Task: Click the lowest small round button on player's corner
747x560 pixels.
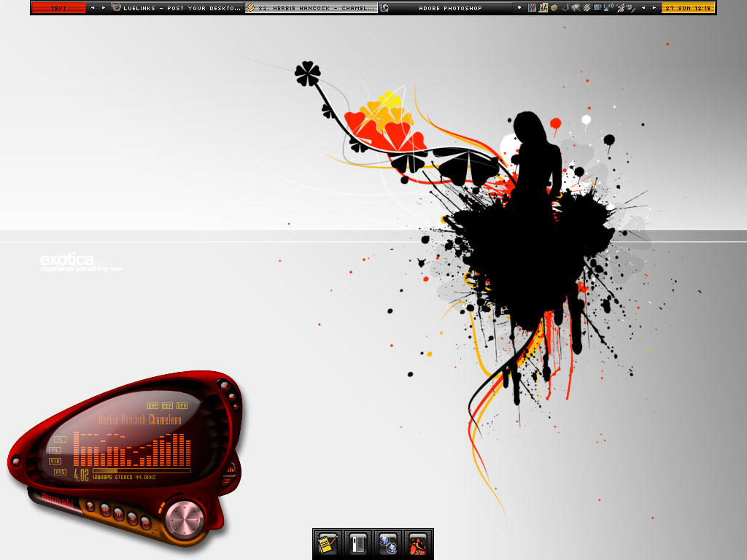Action: point(236,406)
